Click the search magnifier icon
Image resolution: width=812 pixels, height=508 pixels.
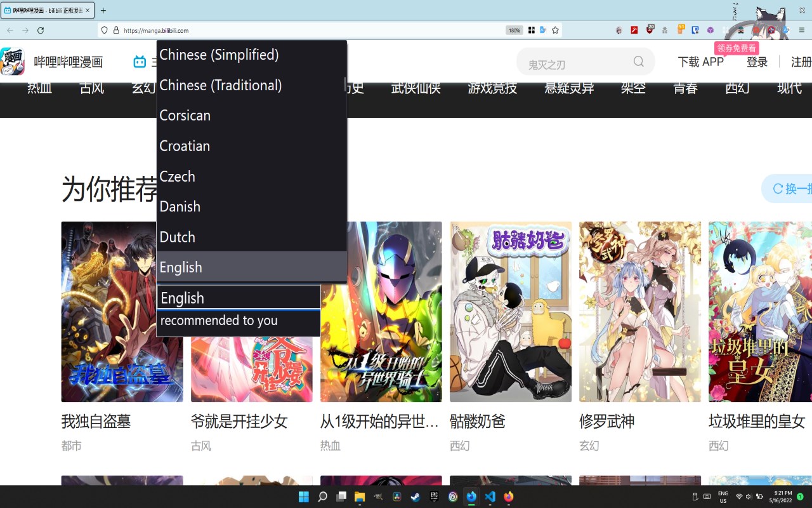tap(639, 62)
